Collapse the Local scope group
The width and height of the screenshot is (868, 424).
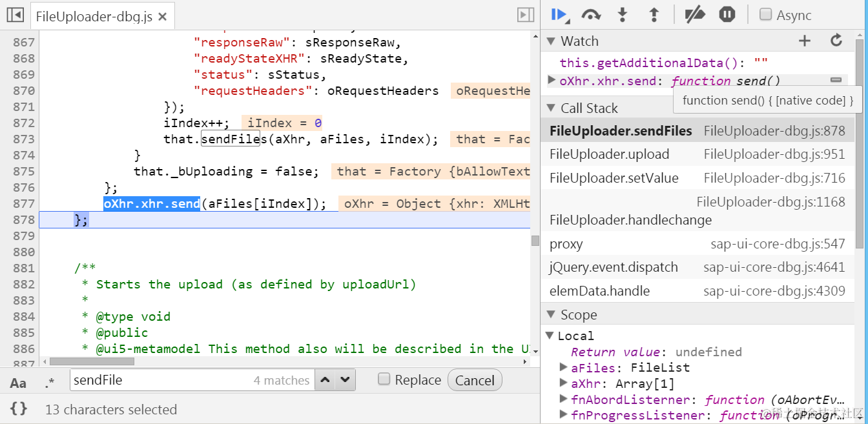(x=550, y=336)
